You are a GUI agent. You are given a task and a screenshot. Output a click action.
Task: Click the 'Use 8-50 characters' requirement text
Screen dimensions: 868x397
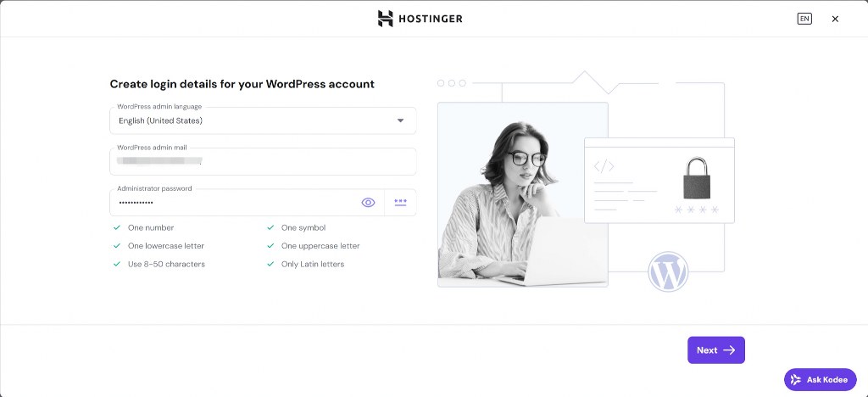[x=167, y=264]
